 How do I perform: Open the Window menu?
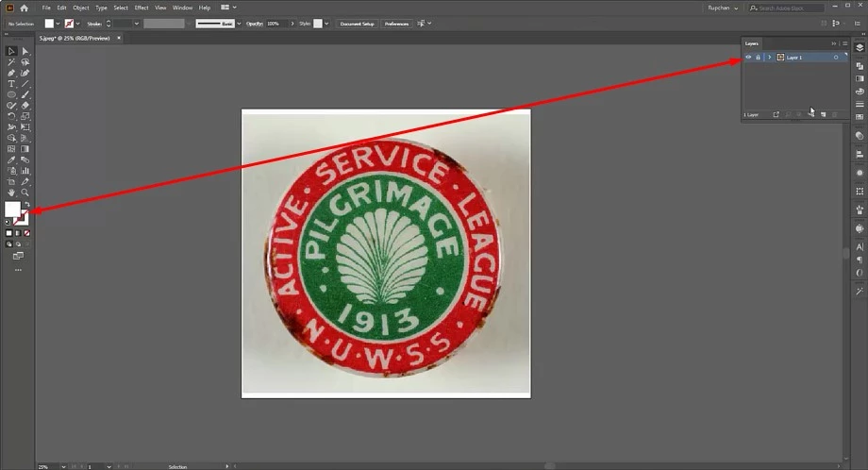click(x=182, y=8)
